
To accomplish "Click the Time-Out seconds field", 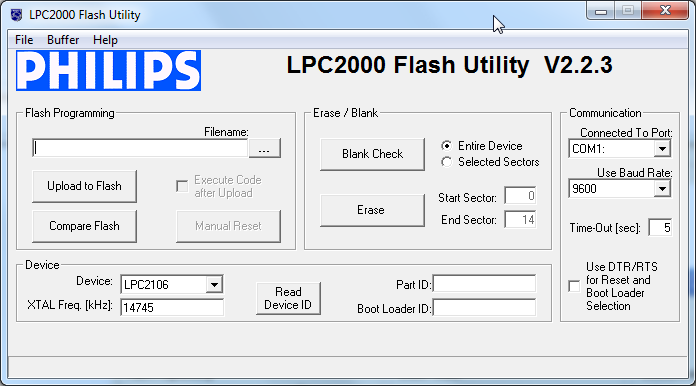I will 660,228.
